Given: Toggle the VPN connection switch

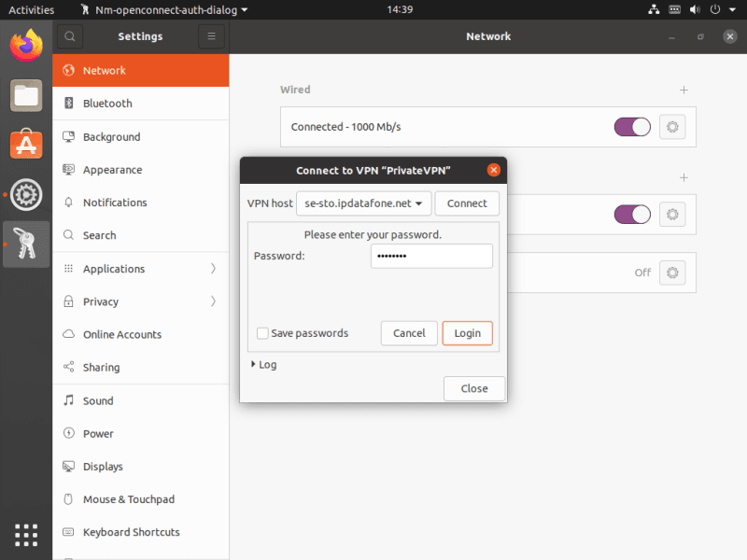Looking at the screenshot, I should pyautogui.click(x=632, y=215).
